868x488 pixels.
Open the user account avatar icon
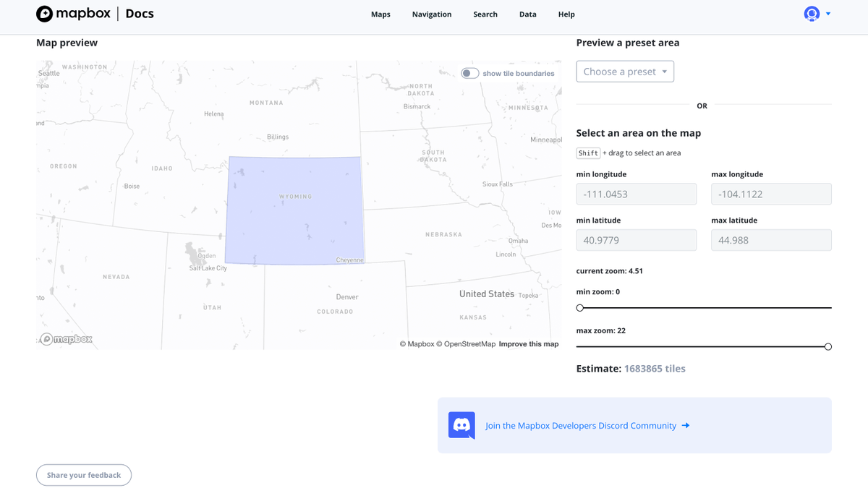[x=812, y=14]
